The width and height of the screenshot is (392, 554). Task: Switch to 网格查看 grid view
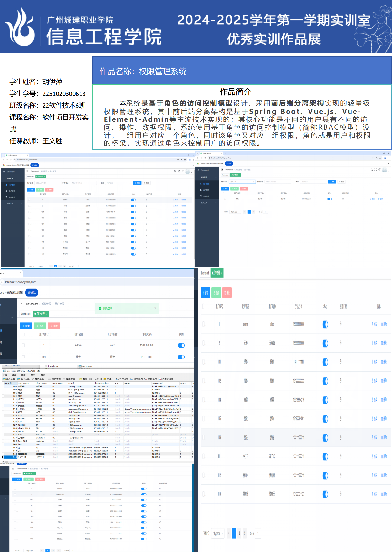(x=49, y=379)
